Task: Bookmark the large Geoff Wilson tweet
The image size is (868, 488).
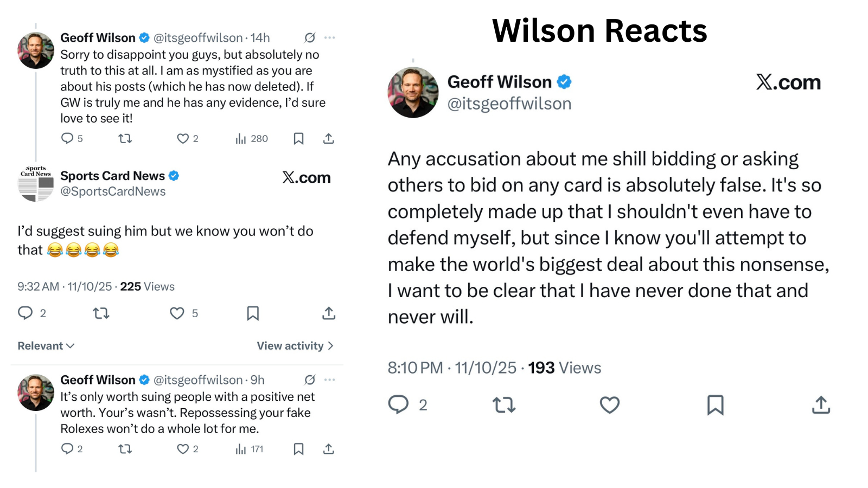Action: (715, 405)
